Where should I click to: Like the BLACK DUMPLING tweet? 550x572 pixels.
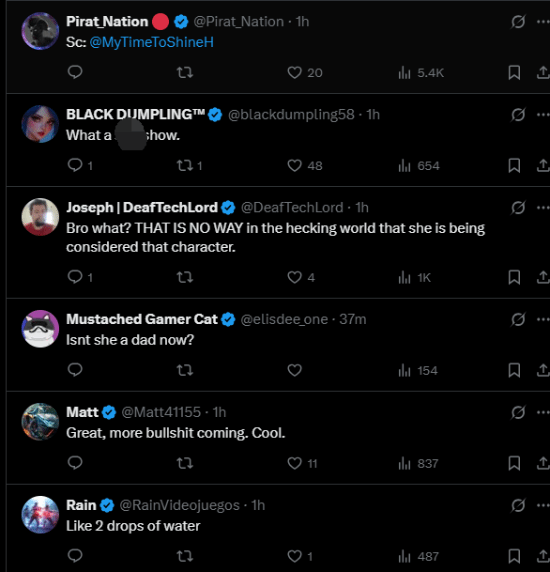click(294, 165)
